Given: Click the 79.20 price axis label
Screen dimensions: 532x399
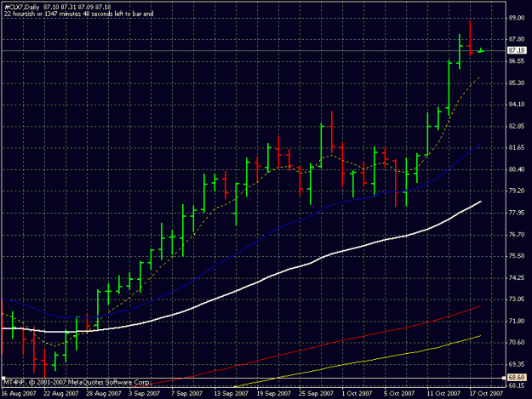Looking at the screenshot, I should pos(517,191).
